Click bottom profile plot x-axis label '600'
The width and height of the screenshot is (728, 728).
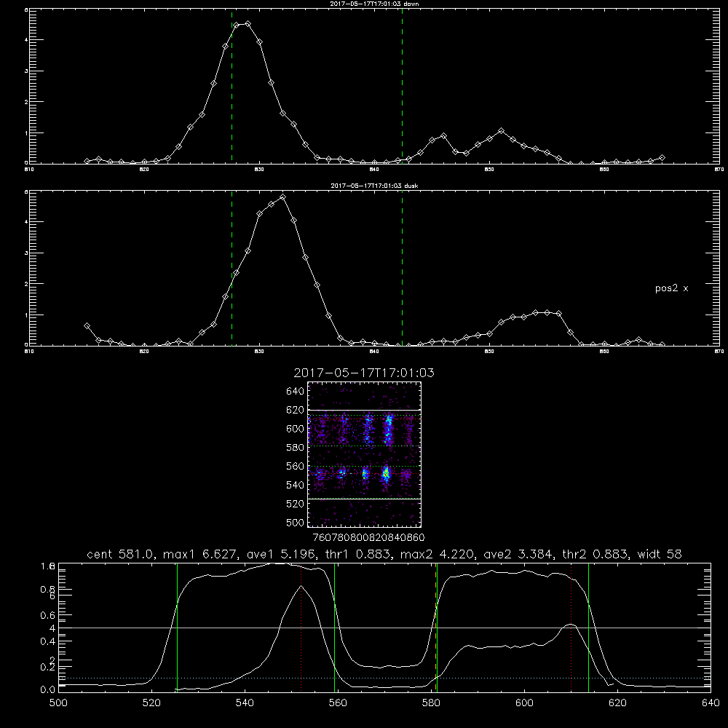pos(525,703)
